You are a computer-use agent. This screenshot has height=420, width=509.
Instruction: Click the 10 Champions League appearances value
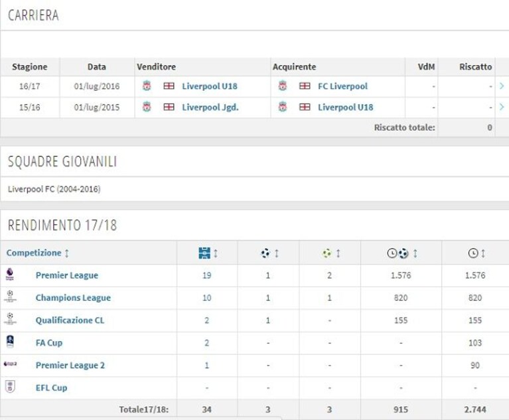click(207, 298)
